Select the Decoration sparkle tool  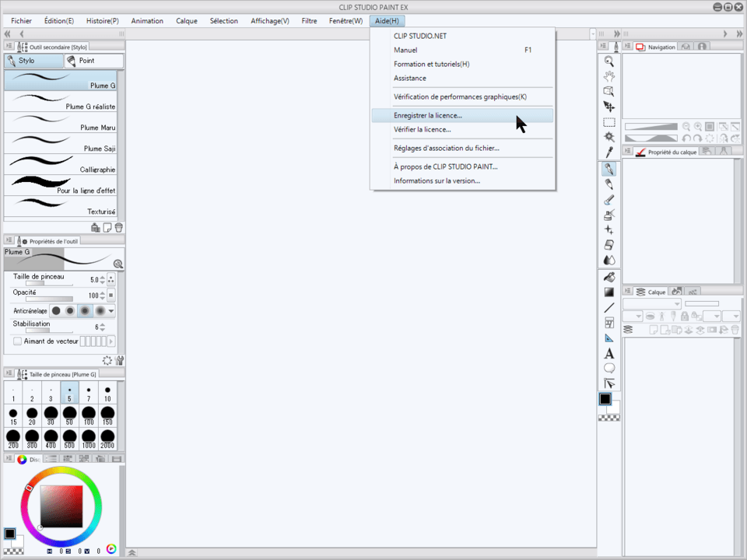coord(608,230)
